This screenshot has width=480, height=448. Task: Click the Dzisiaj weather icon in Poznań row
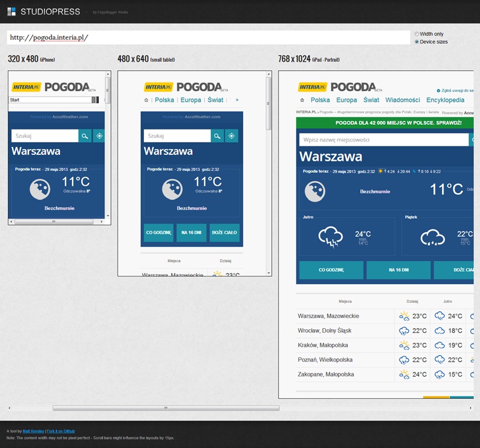coord(404,360)
